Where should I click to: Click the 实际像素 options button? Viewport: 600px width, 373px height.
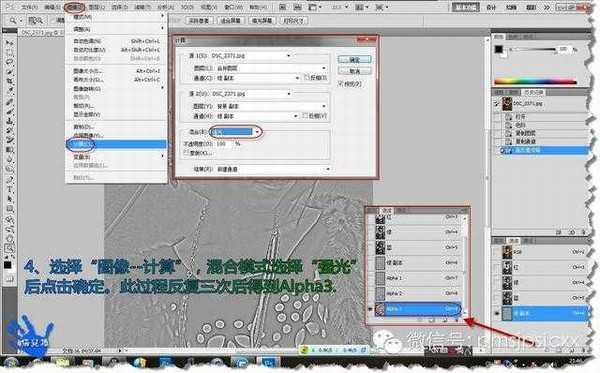point(199,21)
